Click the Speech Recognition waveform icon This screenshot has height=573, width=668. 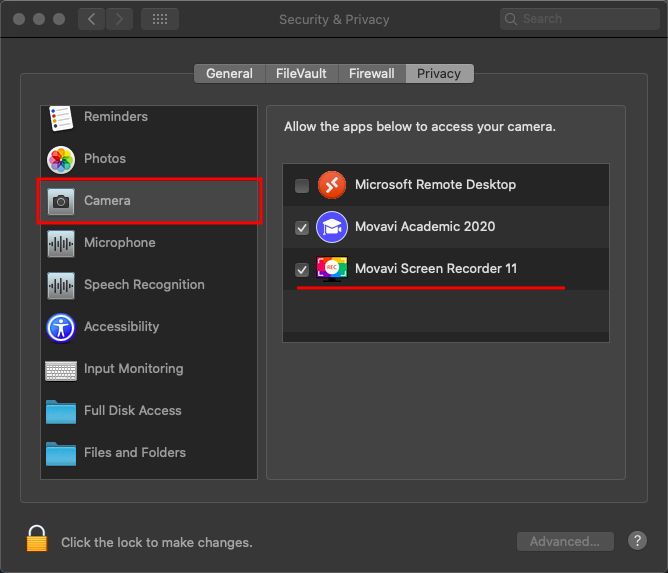61,285
